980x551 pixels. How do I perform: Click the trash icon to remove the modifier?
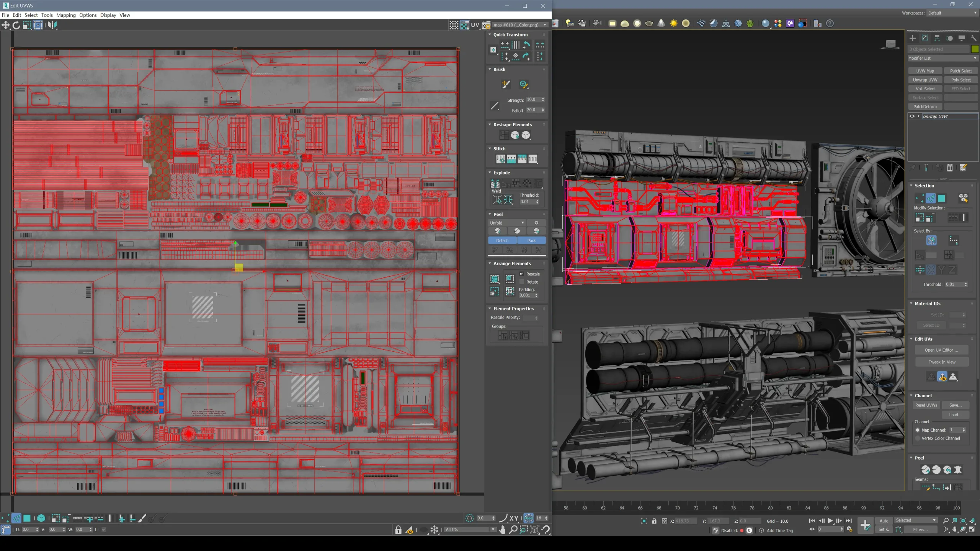[x=950, y=168]
